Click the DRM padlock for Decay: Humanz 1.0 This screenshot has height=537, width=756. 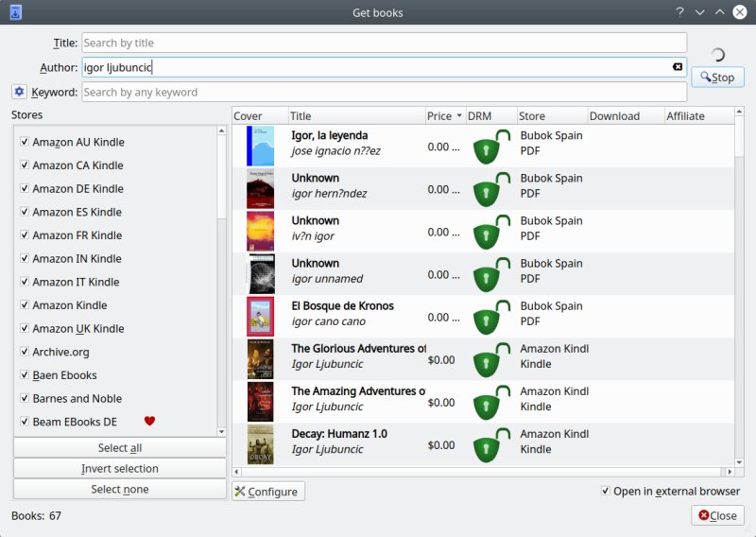[488, 444]
